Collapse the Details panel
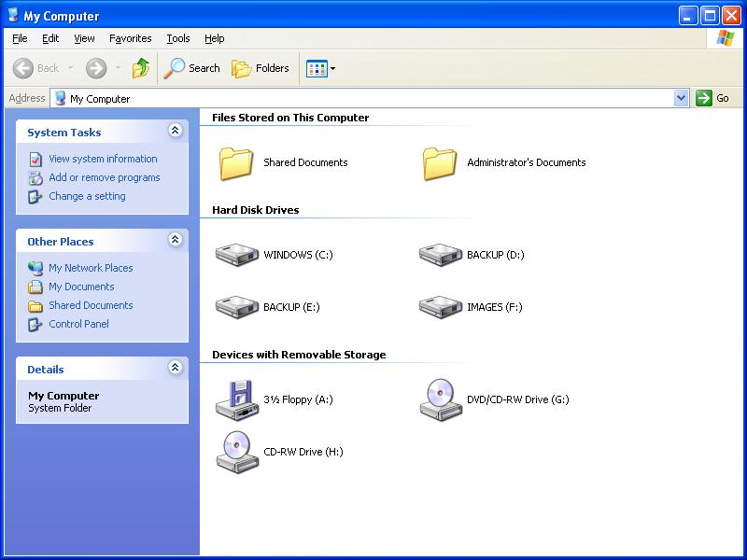Screen dimensions: 747x560 pos(175,369)
